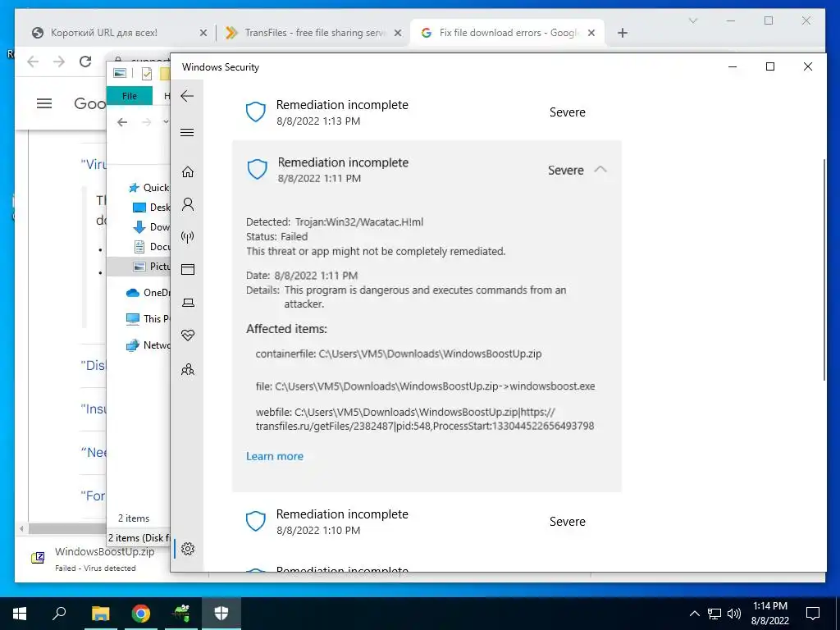840x630 pixels.
Task: Click shield icon of 1:10 PM threat
Action: (x=256, y=521)
